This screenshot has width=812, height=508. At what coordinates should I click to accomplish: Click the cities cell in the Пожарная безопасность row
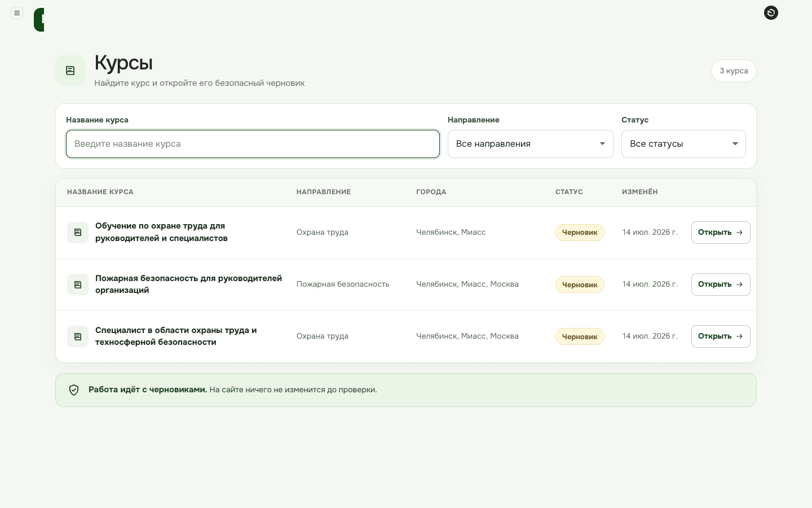[467, 284]
